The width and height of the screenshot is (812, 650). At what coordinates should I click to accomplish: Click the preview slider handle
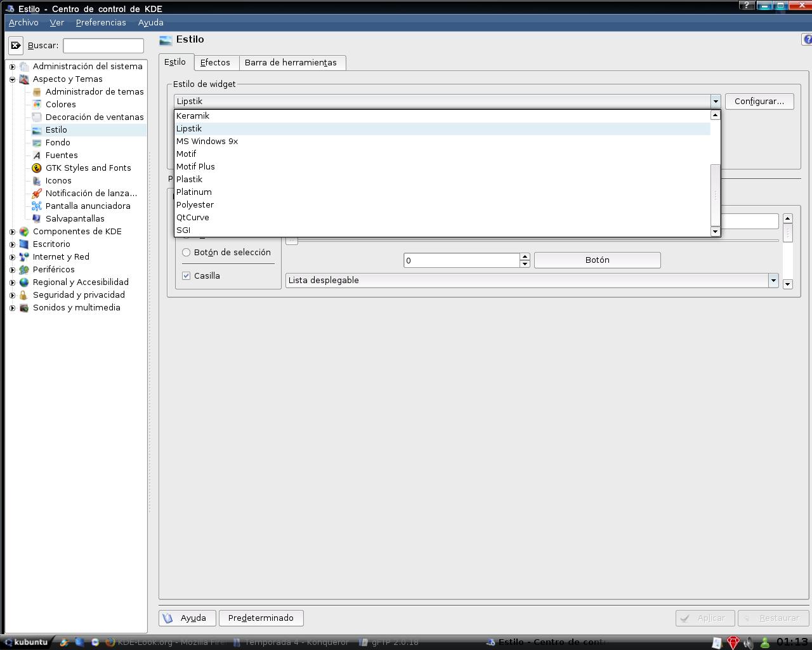(x=292, y=241)
